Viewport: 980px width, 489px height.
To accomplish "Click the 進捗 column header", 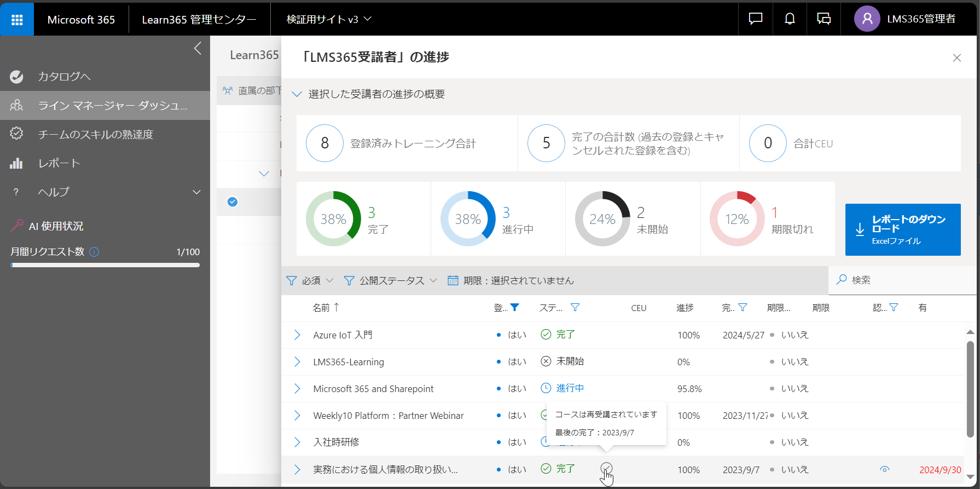I will coord(685,308).
